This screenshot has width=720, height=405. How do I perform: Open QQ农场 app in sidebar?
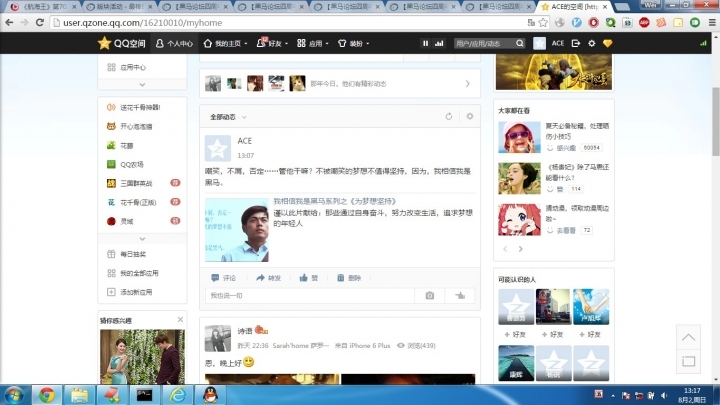pyautogui.click(x=131, y=164)
